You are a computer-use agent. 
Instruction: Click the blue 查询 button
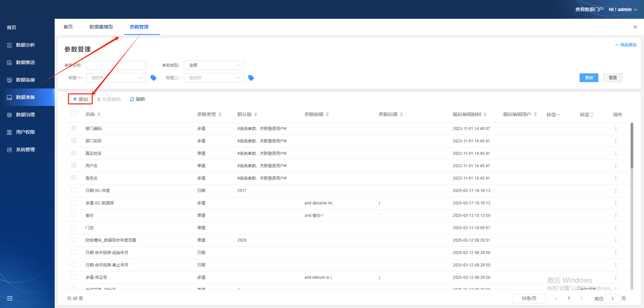click(x=589, y=78)
